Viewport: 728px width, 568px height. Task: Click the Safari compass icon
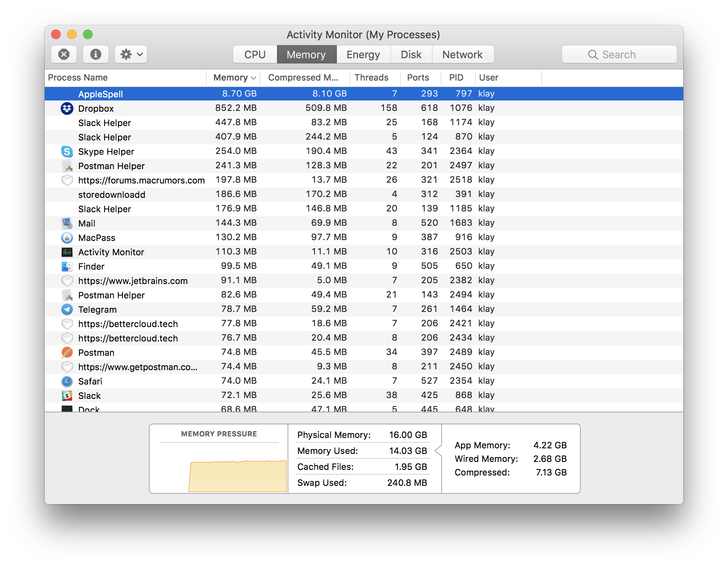(67, 381)
